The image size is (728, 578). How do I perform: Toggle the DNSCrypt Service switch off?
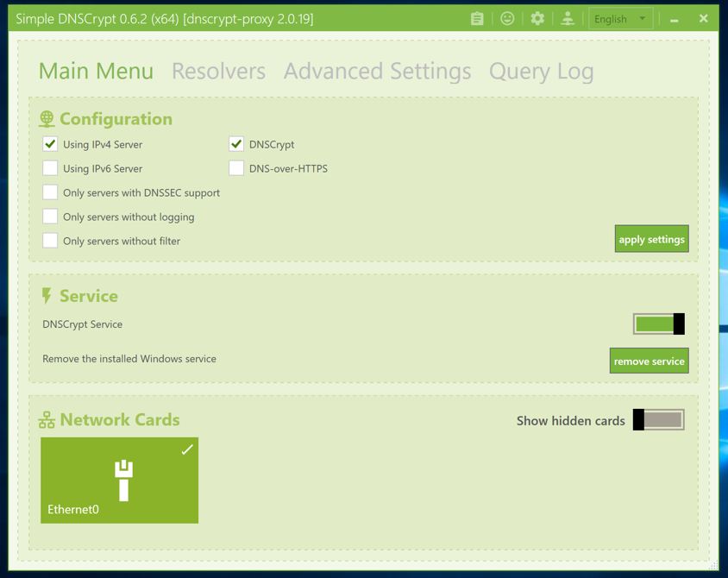click(x=658, y=324)
